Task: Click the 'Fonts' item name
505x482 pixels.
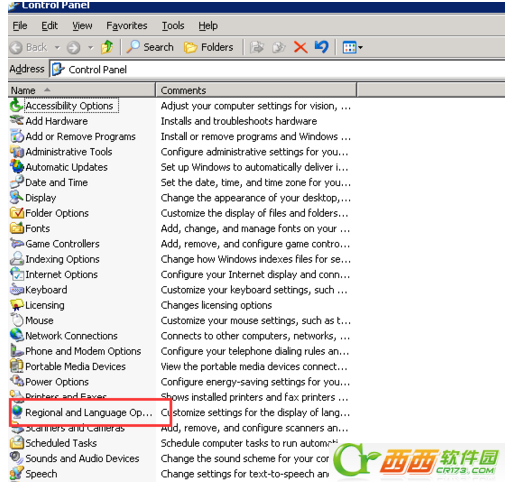Action: point(38,228)
